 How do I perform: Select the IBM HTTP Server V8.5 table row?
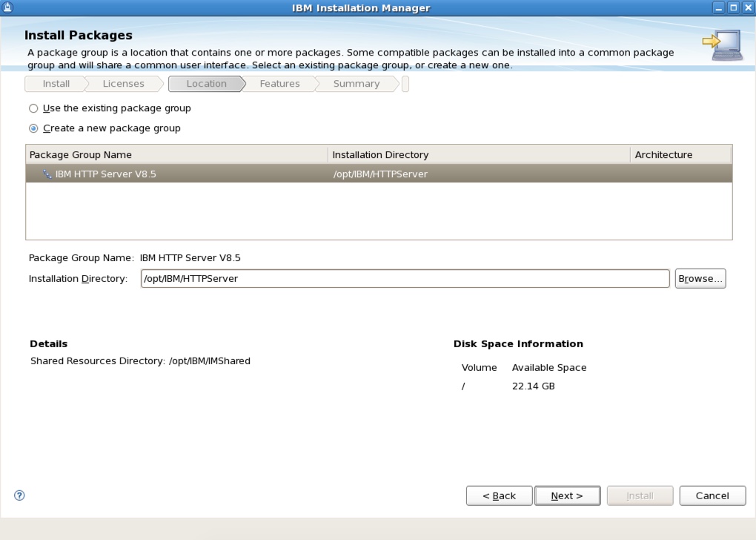pos(379,174)
